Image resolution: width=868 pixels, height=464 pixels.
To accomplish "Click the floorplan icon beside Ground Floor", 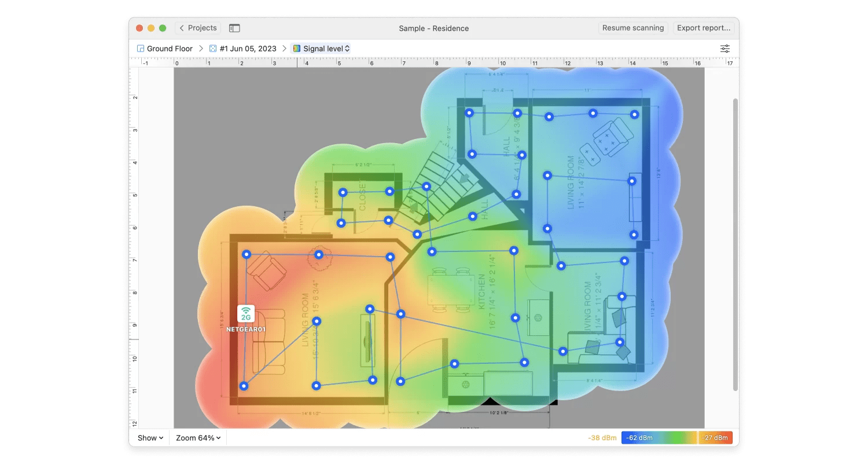I will (x=139, y=48).
